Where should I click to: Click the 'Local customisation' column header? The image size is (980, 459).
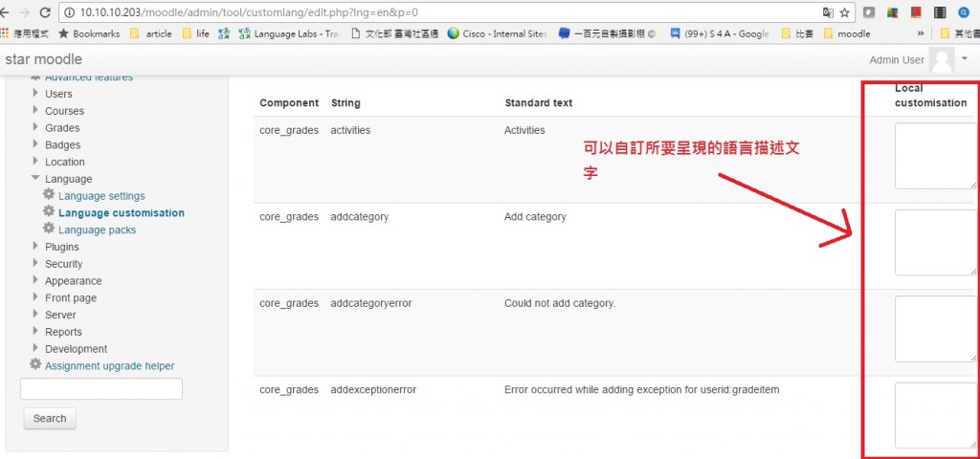pos(930,96)
